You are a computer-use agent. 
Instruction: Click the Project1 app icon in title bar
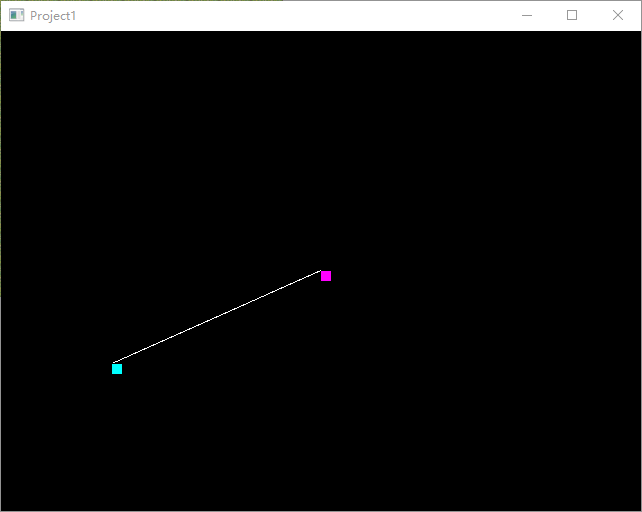[x=16, y=16]
